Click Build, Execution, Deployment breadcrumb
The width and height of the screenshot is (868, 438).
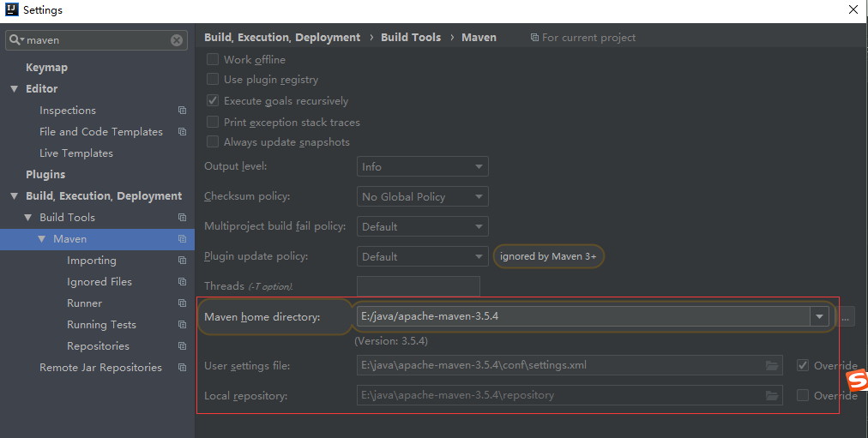coord(282,37)
